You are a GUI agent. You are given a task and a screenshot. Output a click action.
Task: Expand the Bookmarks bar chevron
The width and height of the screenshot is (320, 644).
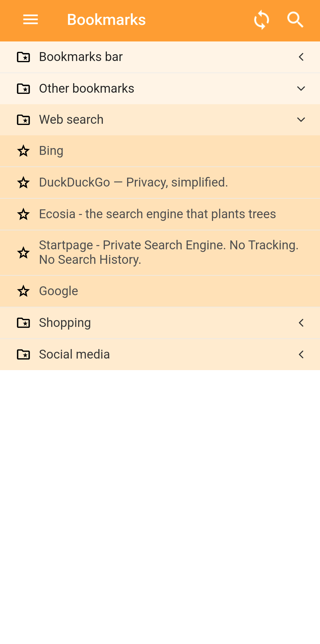point(301,57)
